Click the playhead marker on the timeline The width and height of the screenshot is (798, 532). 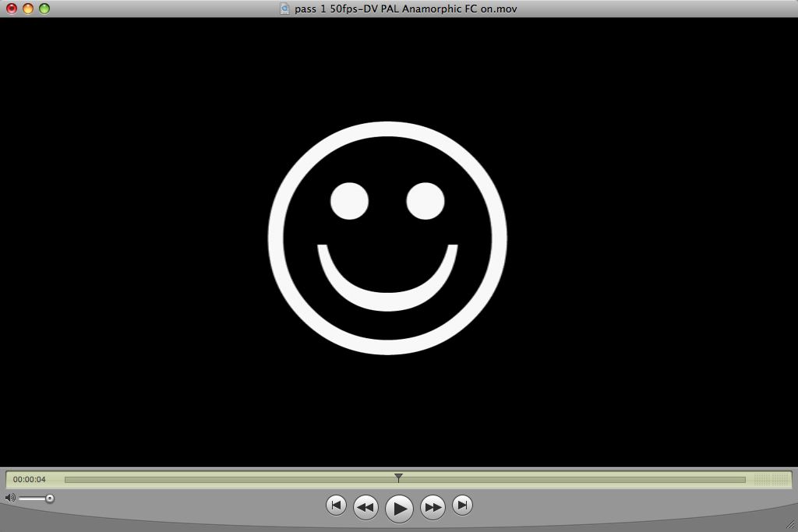(398, 477)
